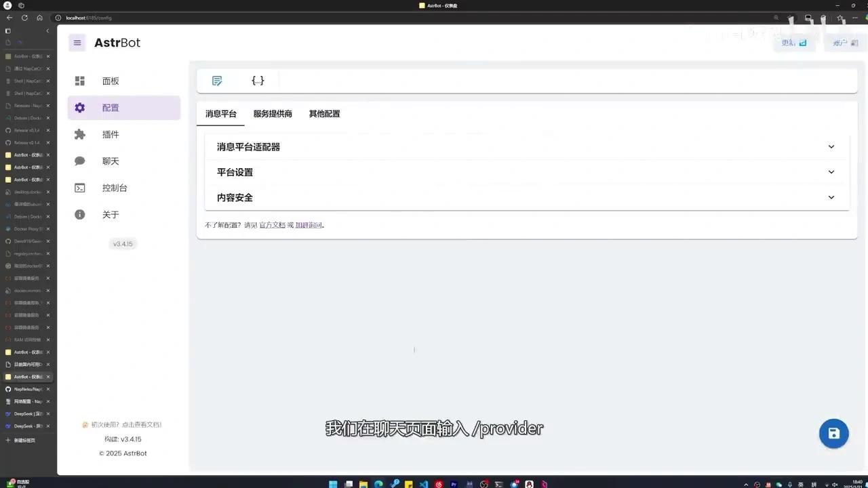Open the 面板 dashboard icon in sidebar
Screen dimensions: 868x488
click(x=80, y=81)
